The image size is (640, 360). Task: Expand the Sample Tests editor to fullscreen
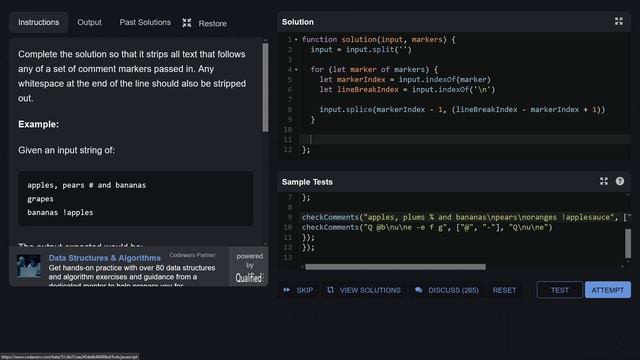coord(604,181)
